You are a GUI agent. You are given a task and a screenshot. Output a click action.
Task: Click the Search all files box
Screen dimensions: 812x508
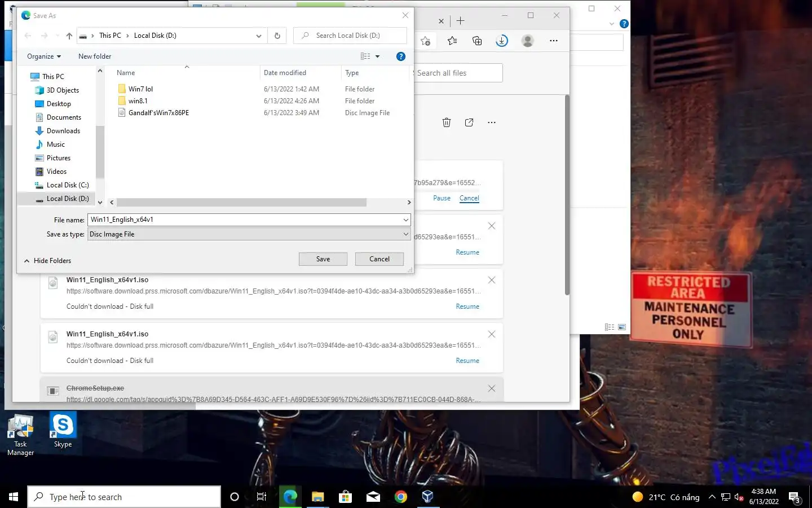[x=458, y=73]
